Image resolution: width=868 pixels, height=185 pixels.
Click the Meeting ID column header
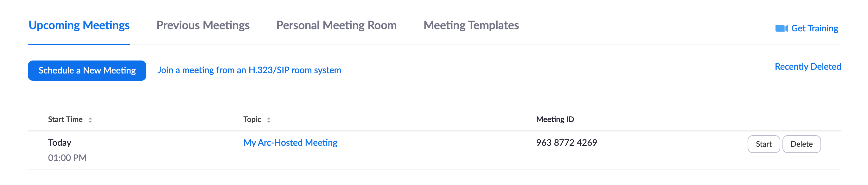coord(555,119)
